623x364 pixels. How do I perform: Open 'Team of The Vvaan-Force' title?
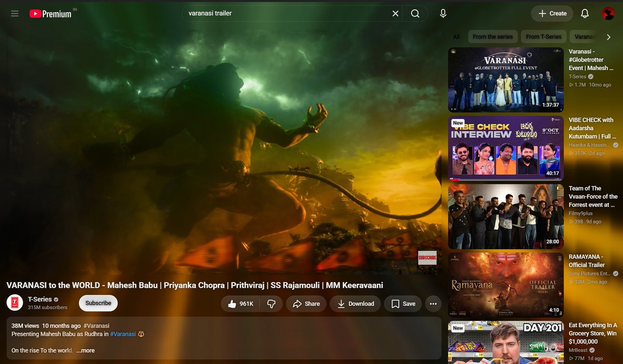click(593, 196)
